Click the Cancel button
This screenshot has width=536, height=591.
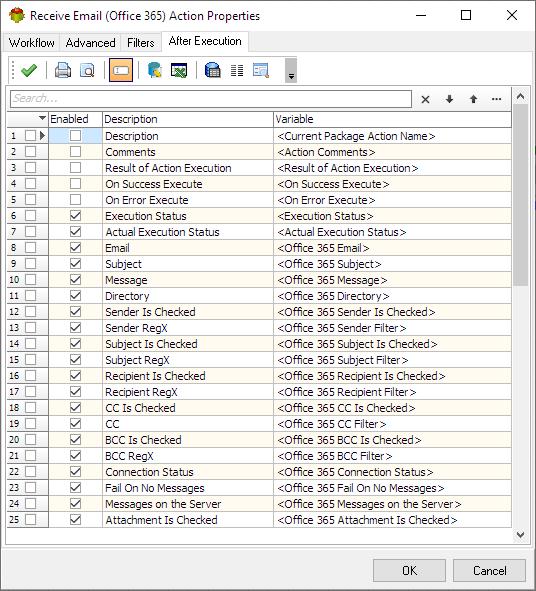point(489,570)
